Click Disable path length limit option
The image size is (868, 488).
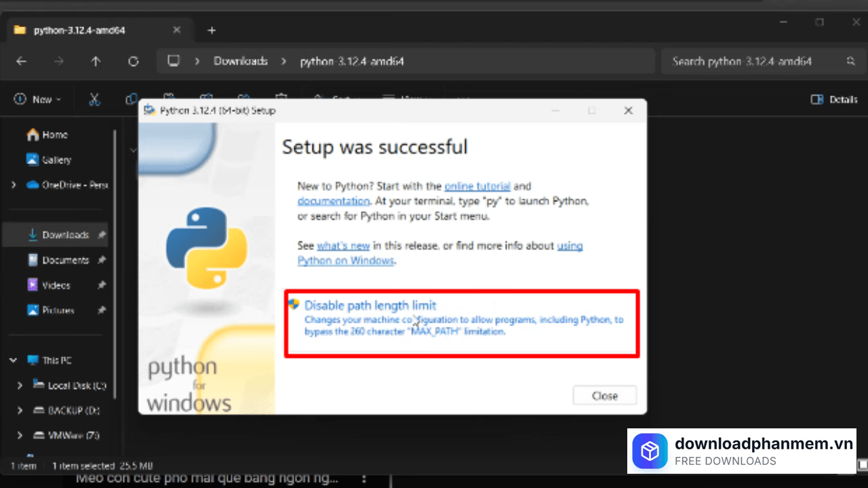click(370, 306)
